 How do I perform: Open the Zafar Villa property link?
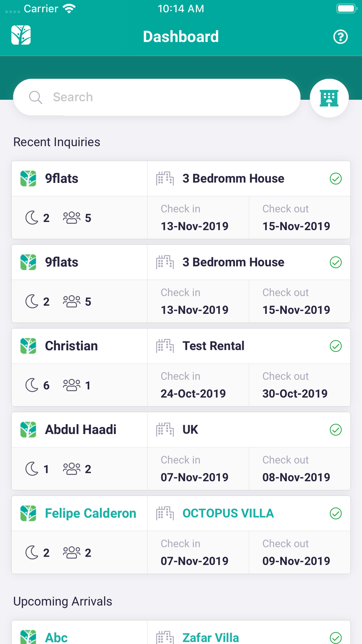pos(210,638)
